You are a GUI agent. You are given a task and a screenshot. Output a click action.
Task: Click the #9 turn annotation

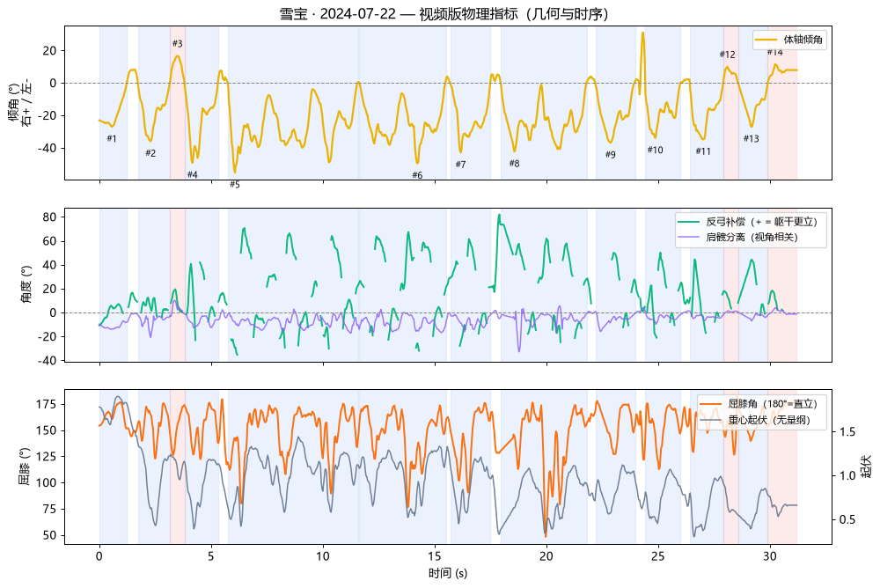pos(611,154)
